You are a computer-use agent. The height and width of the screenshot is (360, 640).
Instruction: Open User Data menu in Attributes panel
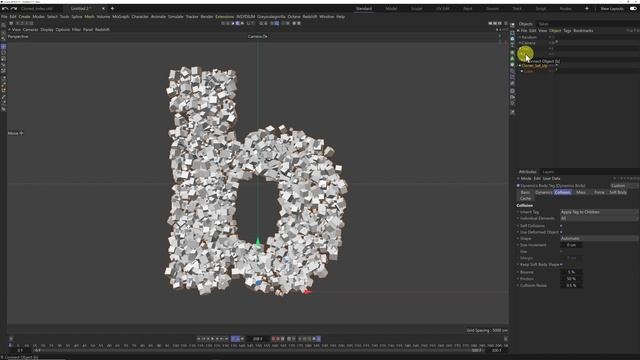coord(551,179)
